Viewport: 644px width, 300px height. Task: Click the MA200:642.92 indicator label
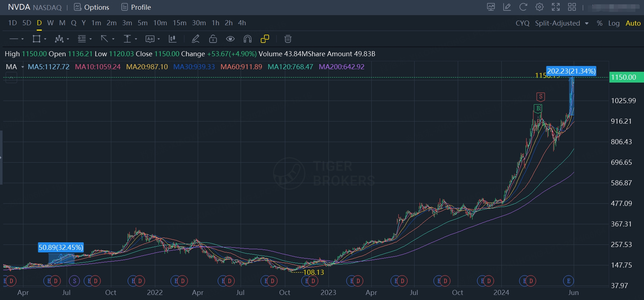click(x=341, y=67)
